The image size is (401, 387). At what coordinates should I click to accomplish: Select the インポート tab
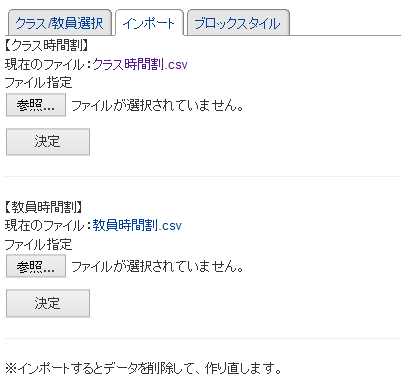pyautogui.click(x=149, y=23)
